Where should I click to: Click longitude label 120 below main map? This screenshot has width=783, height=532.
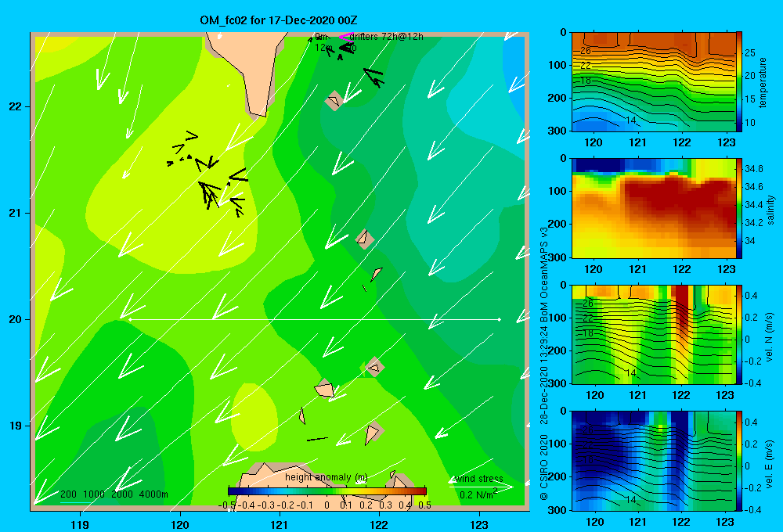pyautogui.click(x=180, y=524)
